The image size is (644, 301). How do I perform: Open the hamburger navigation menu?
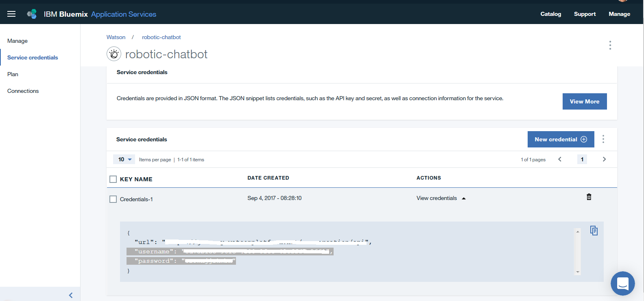tap(11, 14)
